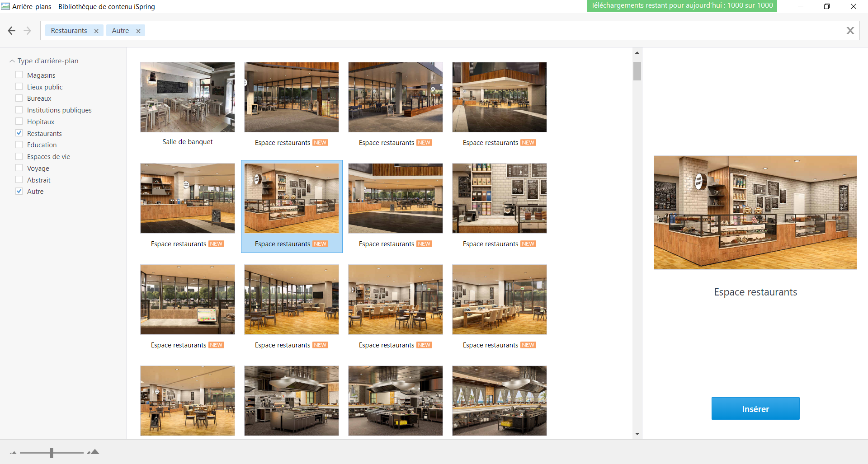Click the large preview image of Espace restaurants
The height and width of the screenshot is (464, 868).
755,212
